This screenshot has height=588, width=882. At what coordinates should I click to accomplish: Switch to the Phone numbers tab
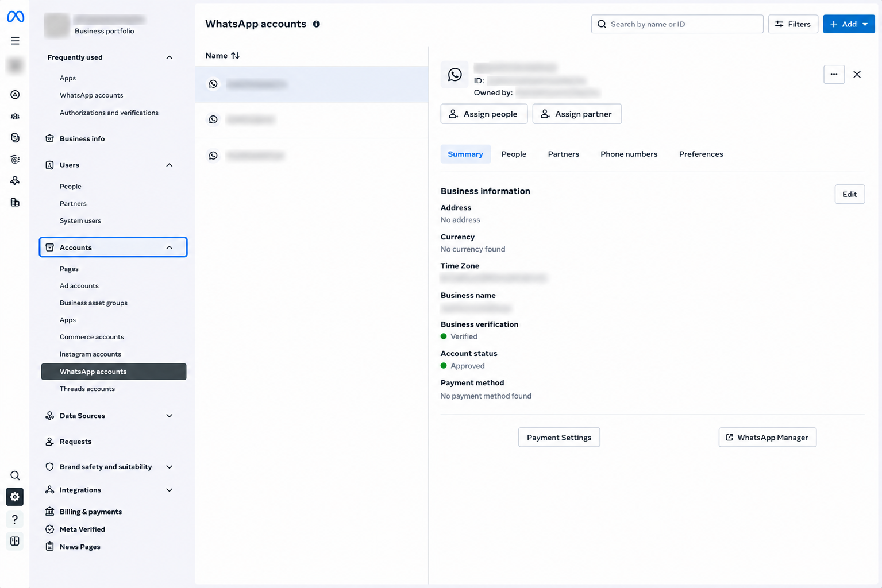[629, 154]
